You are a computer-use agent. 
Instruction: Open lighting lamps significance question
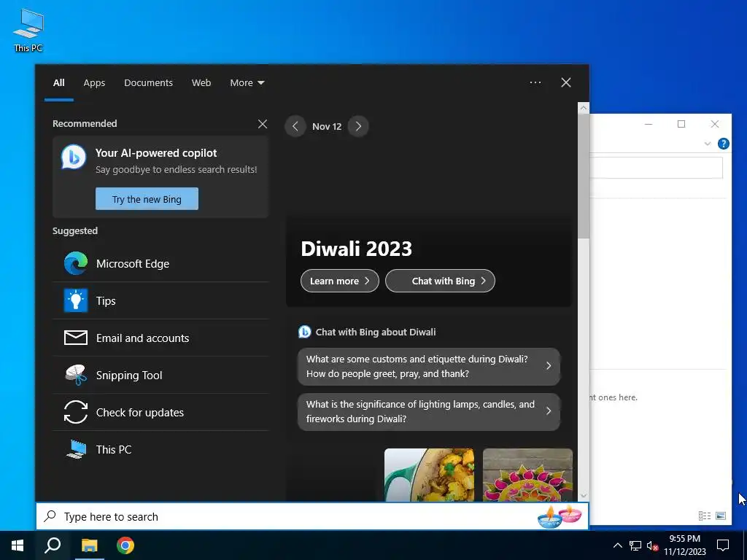pyautogui.click(x=429, y=411)
